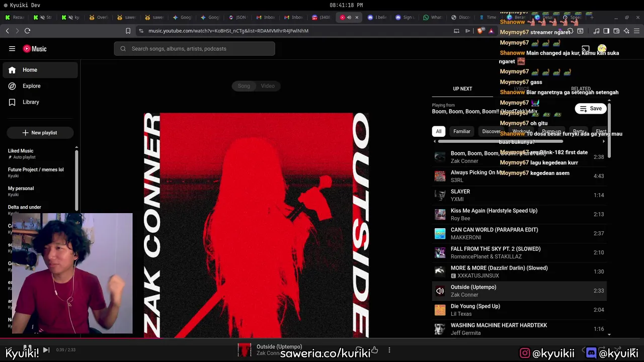Image resolution: width=644 pixels, height=362 pixels.
Task: Open the YouTube Music hamburger menu
Action: (x=12, y=49)
